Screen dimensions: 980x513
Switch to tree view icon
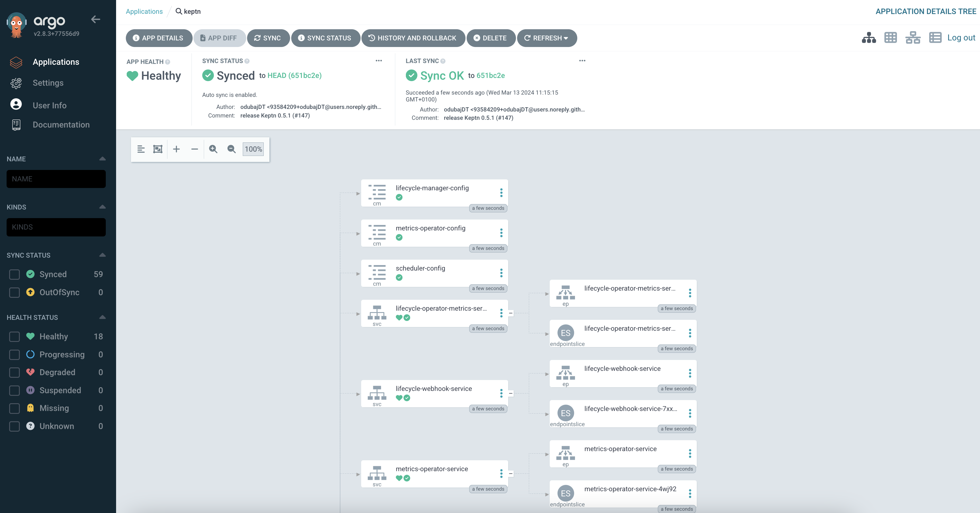click(868, 38)
